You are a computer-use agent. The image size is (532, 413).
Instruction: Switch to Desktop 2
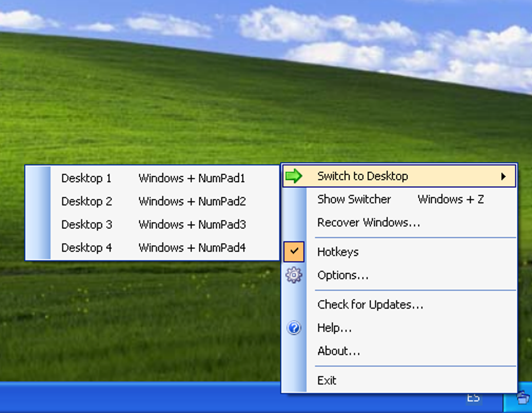click(152, 201)
